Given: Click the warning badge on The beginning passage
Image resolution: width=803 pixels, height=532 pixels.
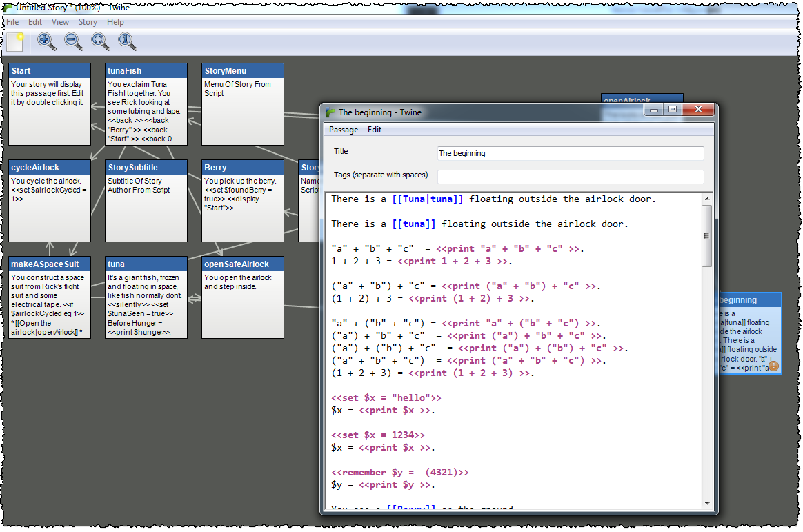Looking at the screenshot, I should 773,366.
